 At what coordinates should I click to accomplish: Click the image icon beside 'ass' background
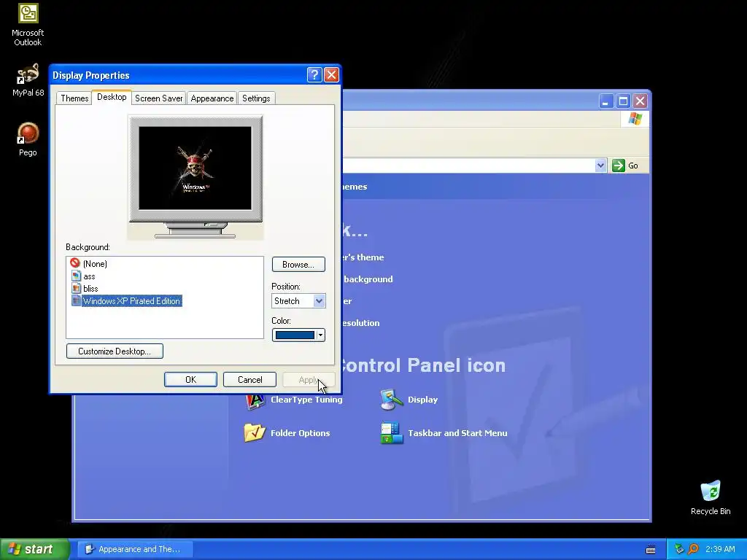[76, 276]
